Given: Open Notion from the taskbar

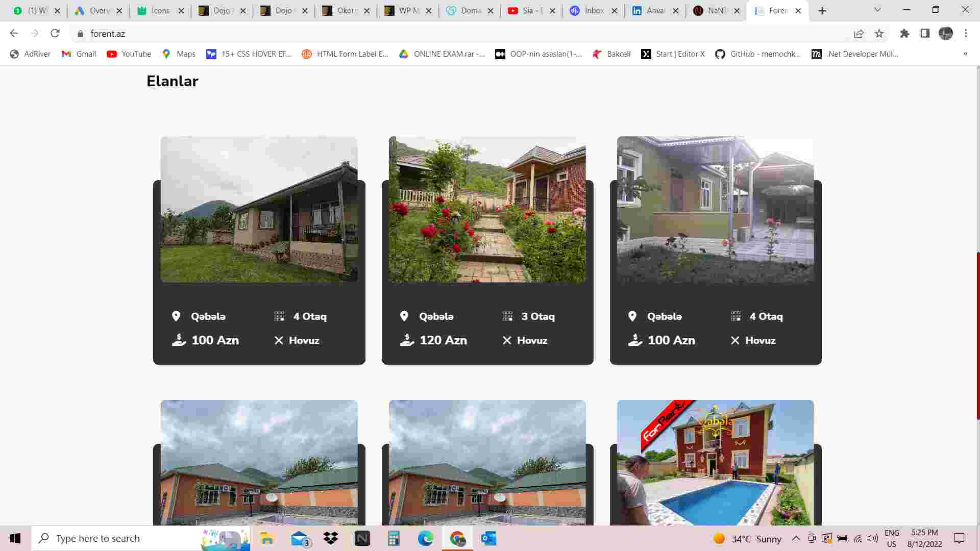Looking at the screenshot, I should click(x=362, y=538).
